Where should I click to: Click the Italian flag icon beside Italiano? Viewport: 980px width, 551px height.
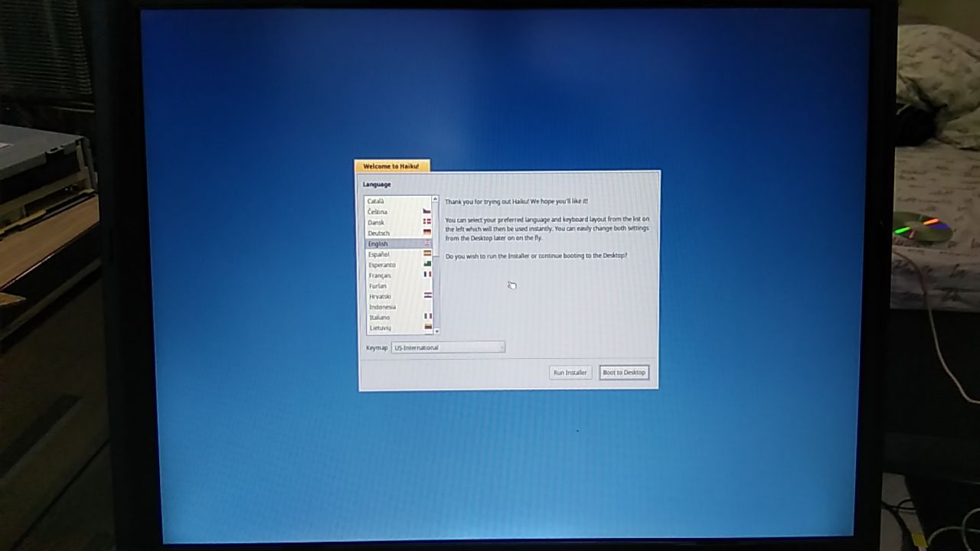[x=427, y=316]
